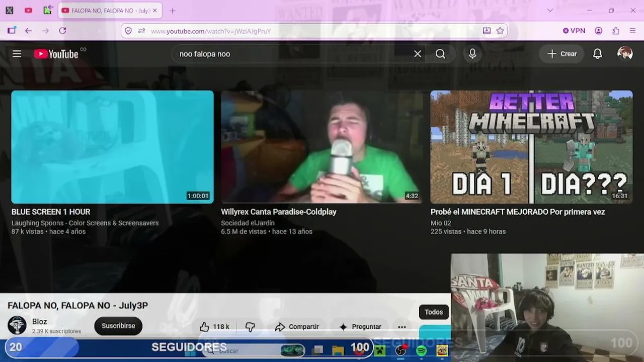Clear the YouTube search query
Image resolution: width=644 pixels, height=362 pixels.
[x=418, y=54]
